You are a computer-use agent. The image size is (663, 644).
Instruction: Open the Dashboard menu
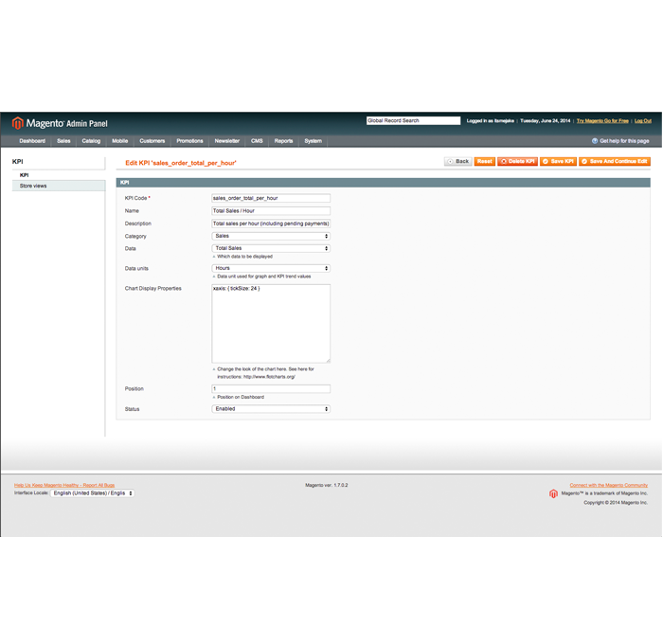(x=32, y=141)
